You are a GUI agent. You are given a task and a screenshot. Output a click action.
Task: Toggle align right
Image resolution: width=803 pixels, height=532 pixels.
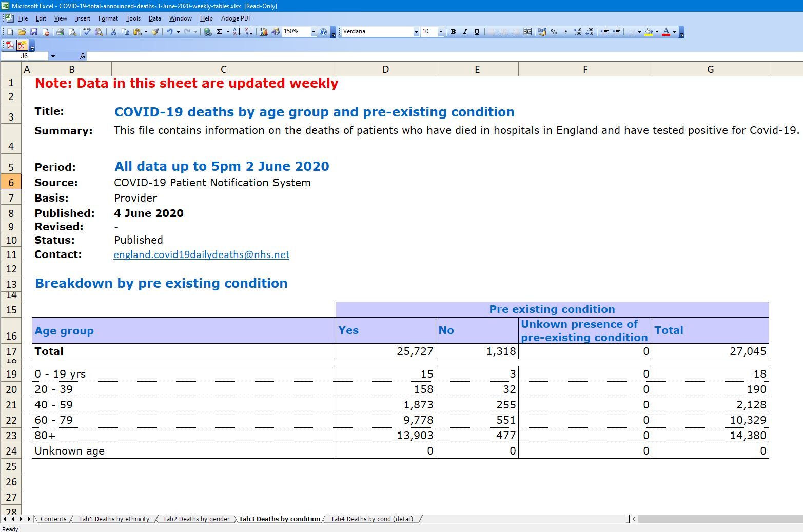tap(515, 32)
